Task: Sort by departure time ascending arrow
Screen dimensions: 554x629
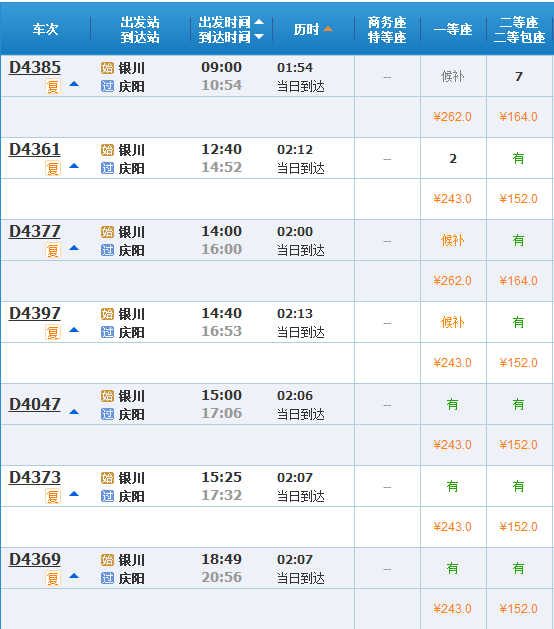Action: click(259, 22)
